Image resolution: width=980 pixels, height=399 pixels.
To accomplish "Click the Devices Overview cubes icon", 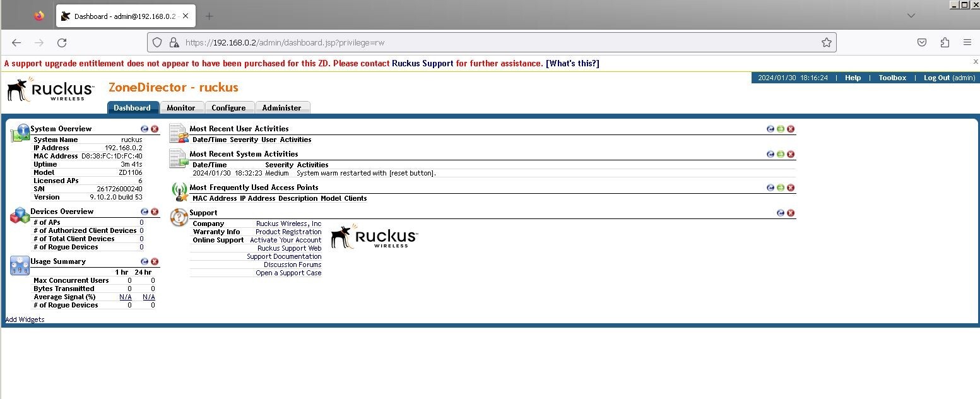I will (20, 216).
